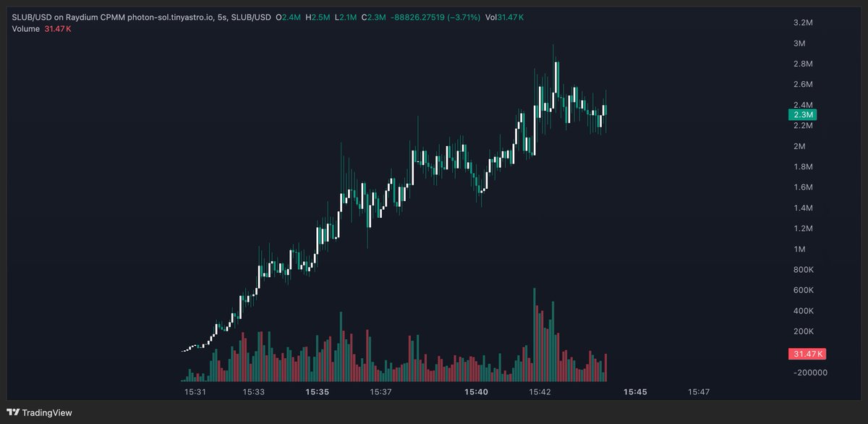
Task: Click the 15:47 time axis label
Action: tap(699, 391)
